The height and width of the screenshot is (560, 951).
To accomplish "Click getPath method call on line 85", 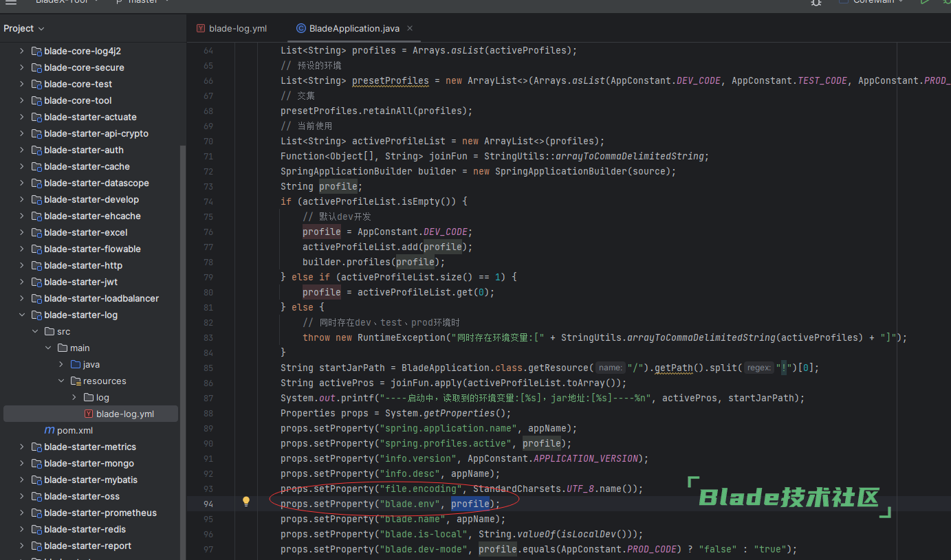I will pyautogui.click(x=674, y=368).
